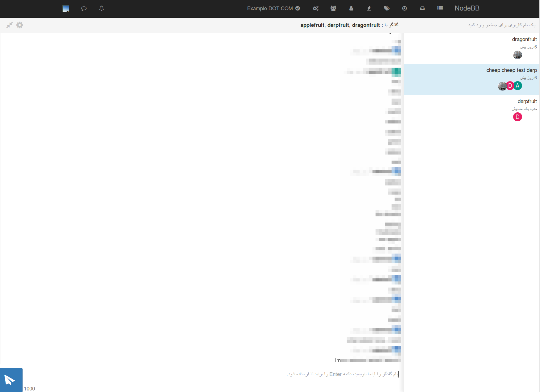
Task: Send the message with the paper plane button
Action: click(11, 380)
